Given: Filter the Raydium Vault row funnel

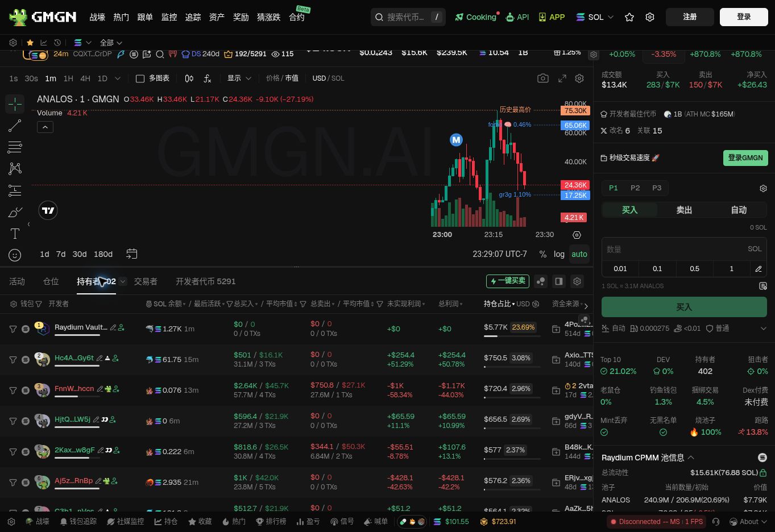Looking at the screenshot, I should click(13, 329).
